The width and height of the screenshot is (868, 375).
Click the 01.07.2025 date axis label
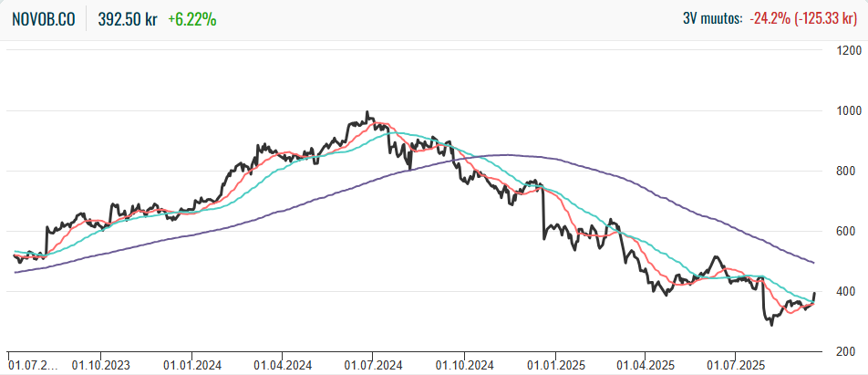(735, 363)
